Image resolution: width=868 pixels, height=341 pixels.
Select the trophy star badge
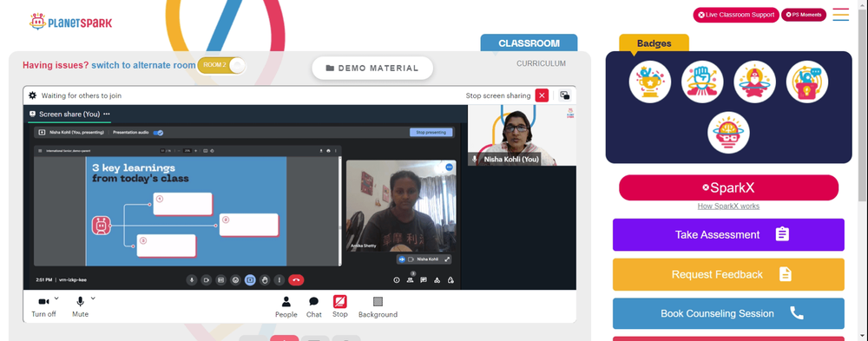click(650, 82)
